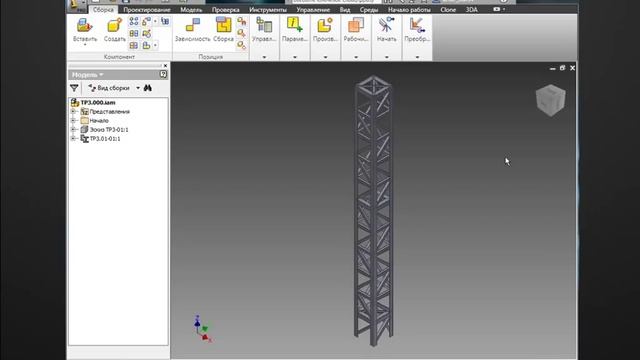Switch to the Начало работы tab

(409, 10)
